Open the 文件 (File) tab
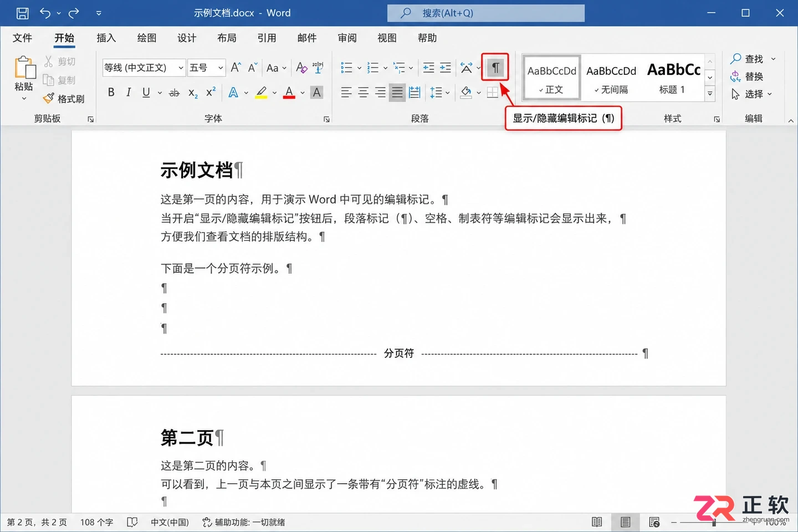This screenshot has height=532, width=798. coord(22,38)
